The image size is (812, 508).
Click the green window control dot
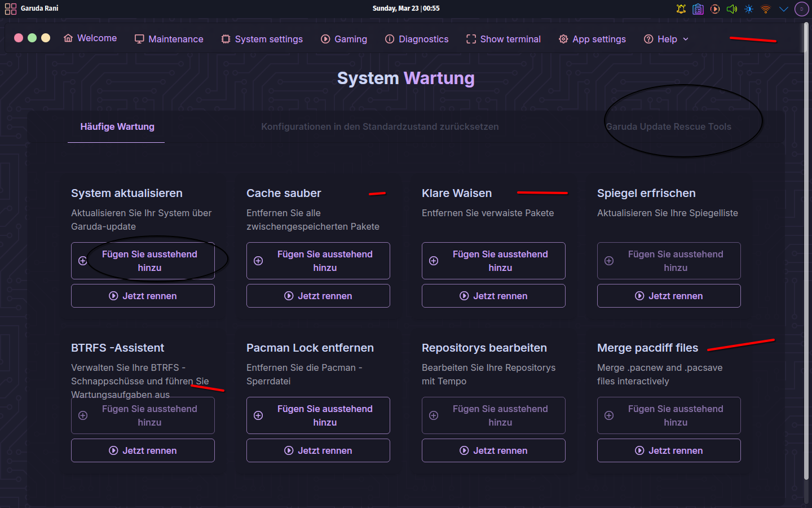(x=32, y=38)
